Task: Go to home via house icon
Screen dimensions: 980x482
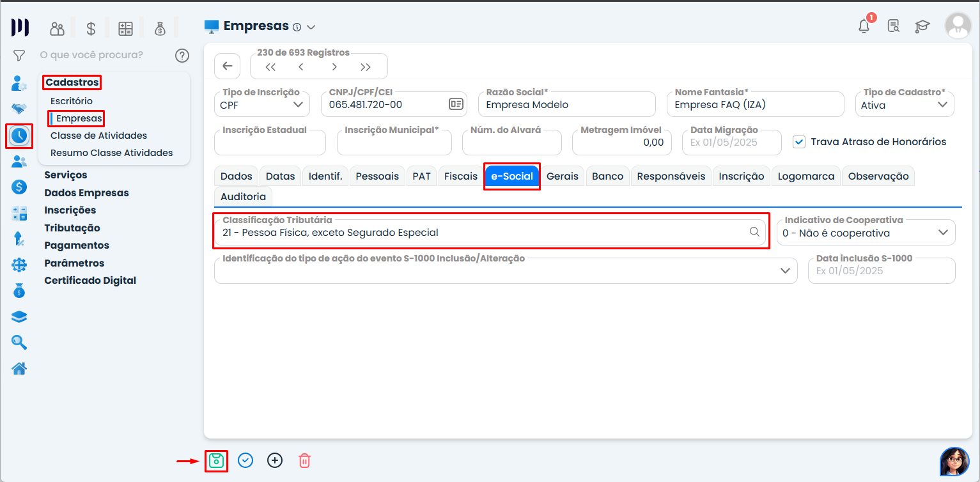Action: [19, 368]
